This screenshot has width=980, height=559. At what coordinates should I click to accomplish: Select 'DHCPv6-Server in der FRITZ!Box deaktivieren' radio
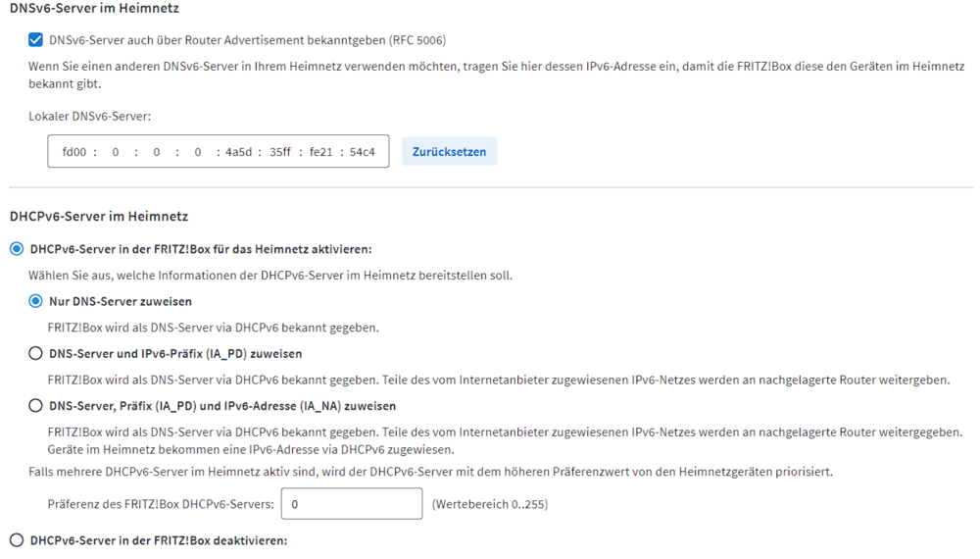click(x=17, y=540)
